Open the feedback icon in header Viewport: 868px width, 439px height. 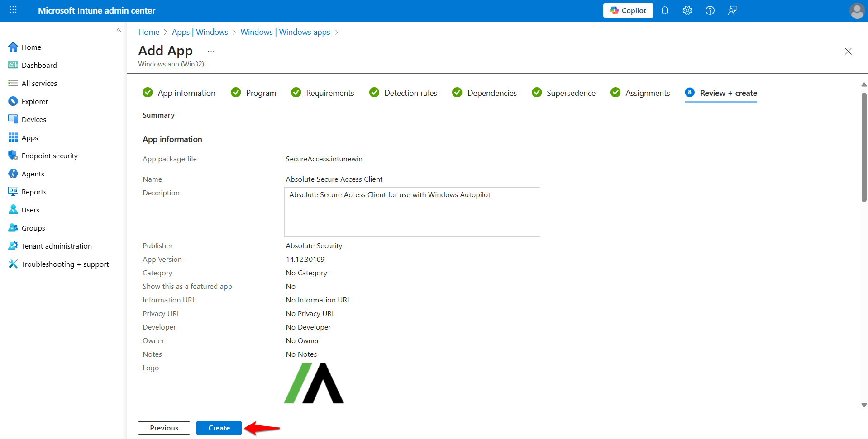click(733, 10)
